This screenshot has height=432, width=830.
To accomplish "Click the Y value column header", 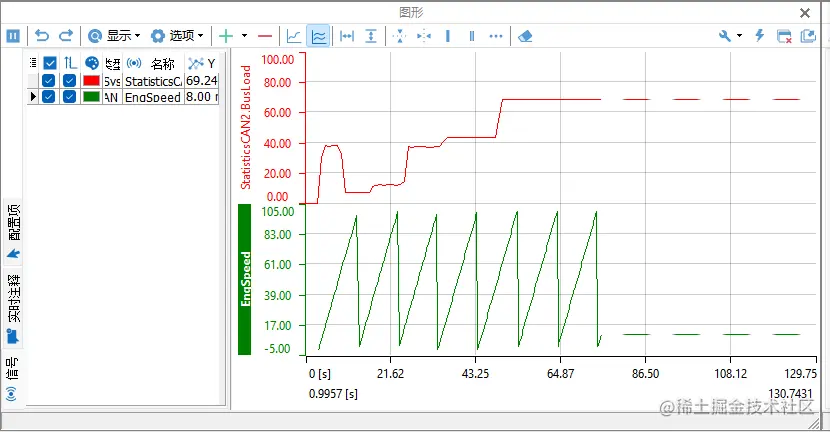I will pos(202,64).
